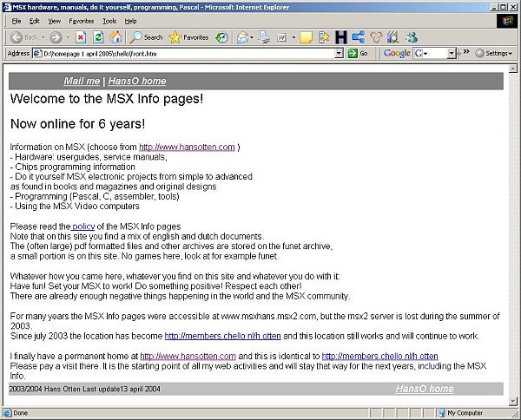Open HansO home link in footer
The width and height of the screenshot is (521, 420).
[x=425, y=389]
